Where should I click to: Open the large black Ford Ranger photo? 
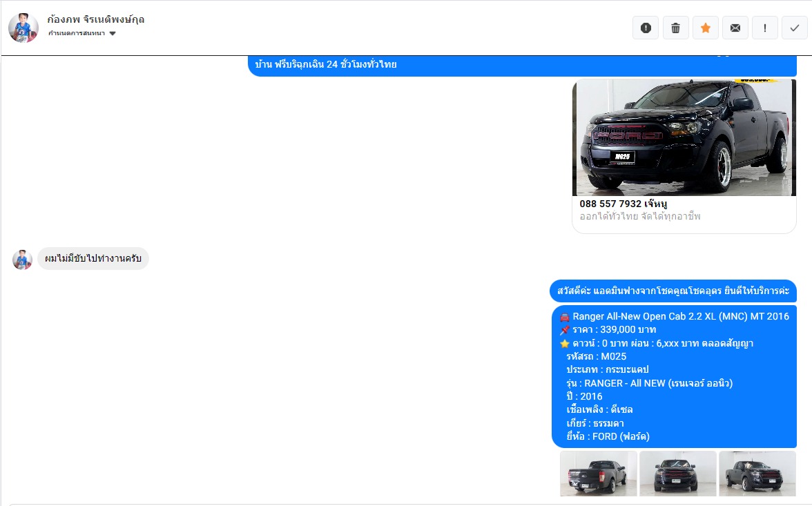point(684,137)
